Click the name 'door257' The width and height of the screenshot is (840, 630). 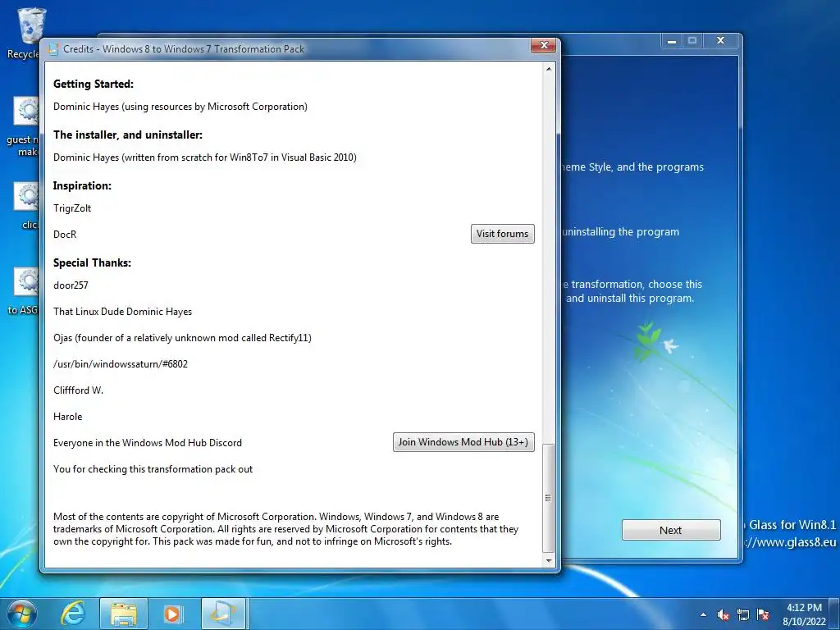click(x=71, y=285)
